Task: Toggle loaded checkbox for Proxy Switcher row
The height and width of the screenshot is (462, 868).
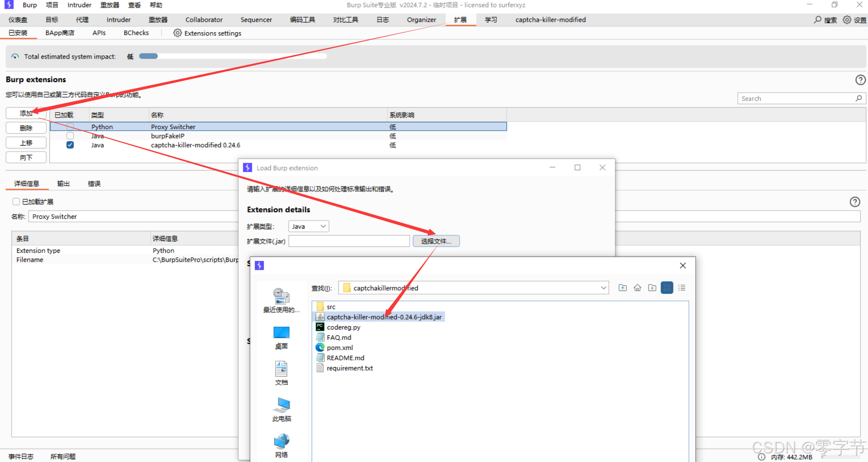Action: pos(70,127)
